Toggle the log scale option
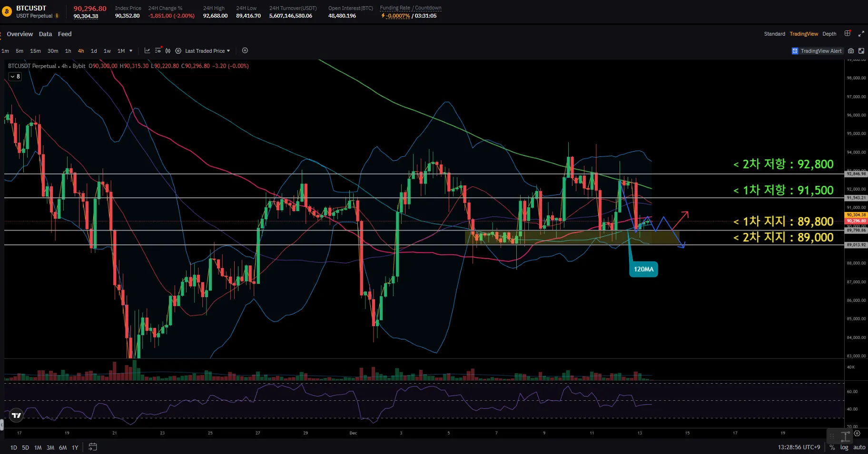868x454 pixels. [844, 447]
